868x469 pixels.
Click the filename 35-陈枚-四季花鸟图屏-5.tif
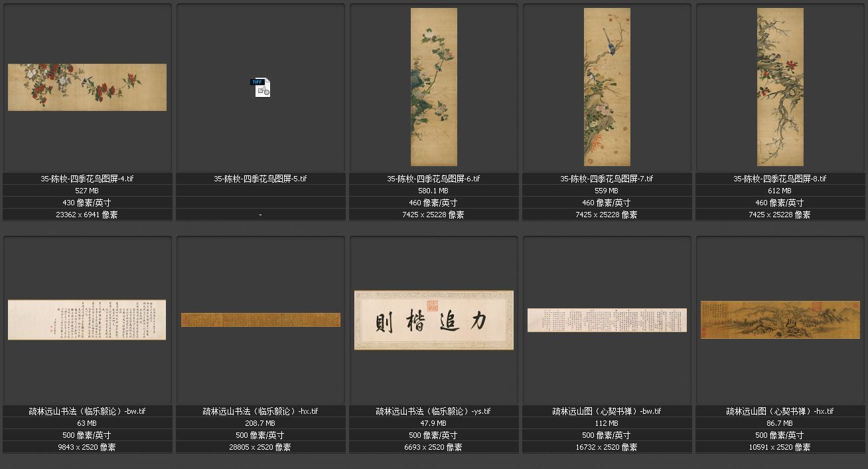pyautogui.click(x=260, y=179)
